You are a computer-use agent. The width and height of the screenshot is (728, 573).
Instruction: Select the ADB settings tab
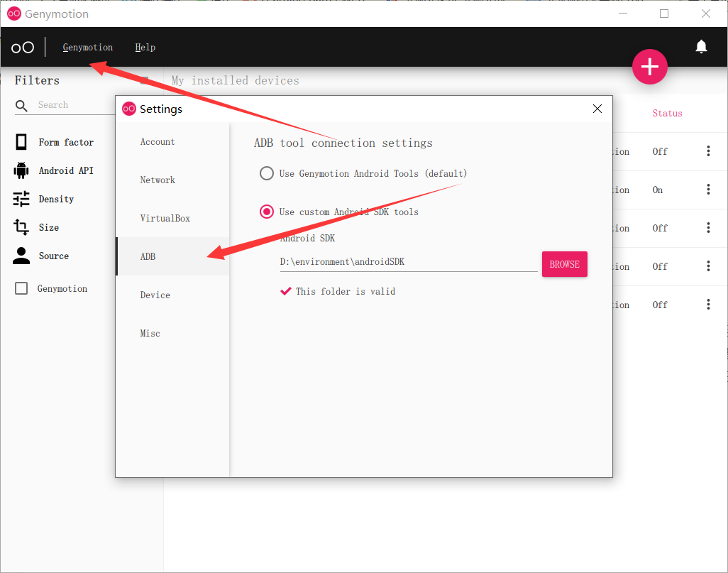click(172, 256)
